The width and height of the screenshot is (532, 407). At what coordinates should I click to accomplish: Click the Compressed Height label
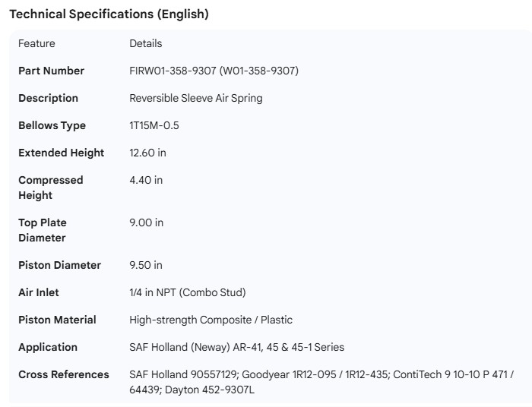(50, 188)
